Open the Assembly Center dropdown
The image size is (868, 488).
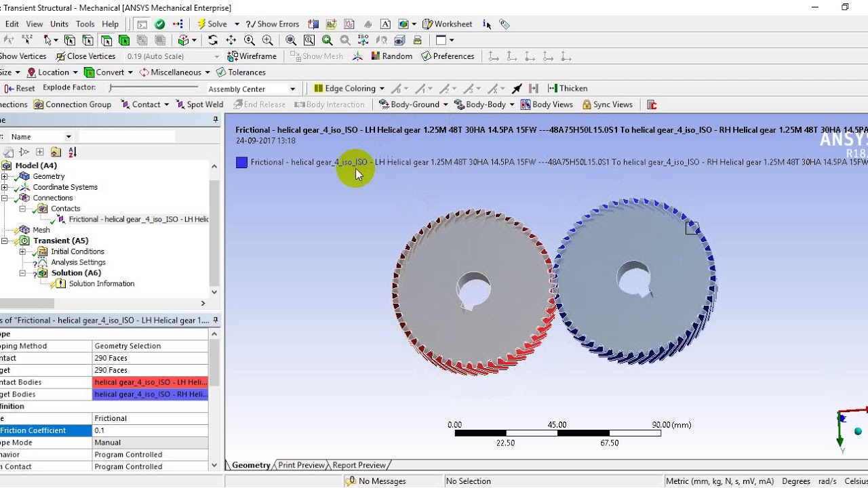tap(292, 89)
